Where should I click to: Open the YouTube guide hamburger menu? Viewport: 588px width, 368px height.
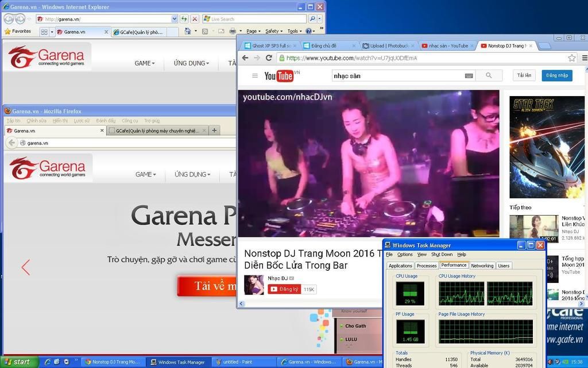255,75
